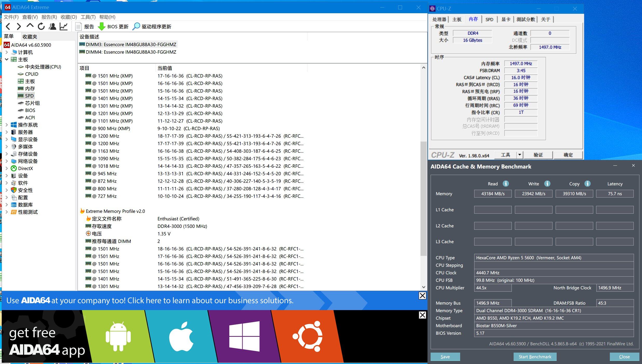Go forward with the AIDA64 forward arrow

(19, 26)
